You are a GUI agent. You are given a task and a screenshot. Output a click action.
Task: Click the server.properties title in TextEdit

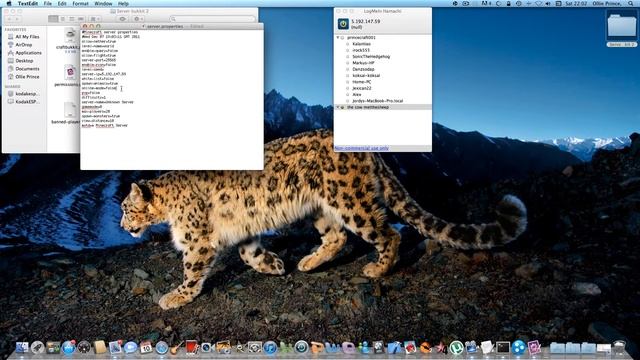click(x=165, y=26)
